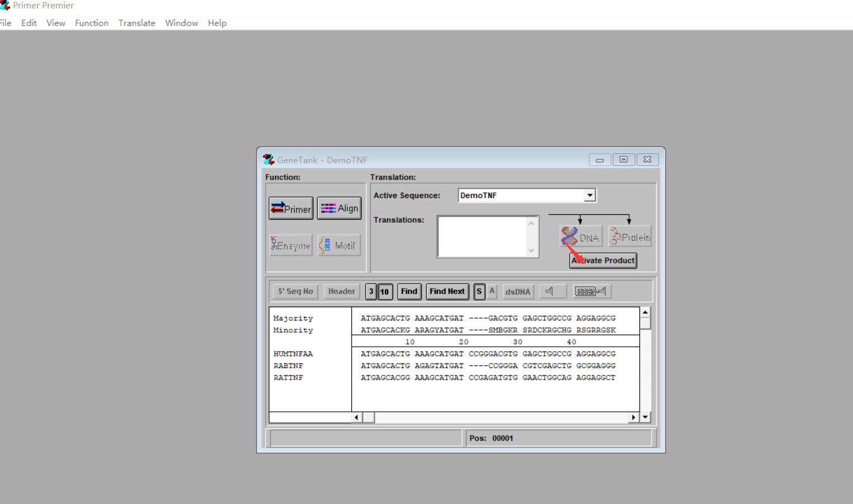Click the 5' Seq No button

tap(296, 291)
